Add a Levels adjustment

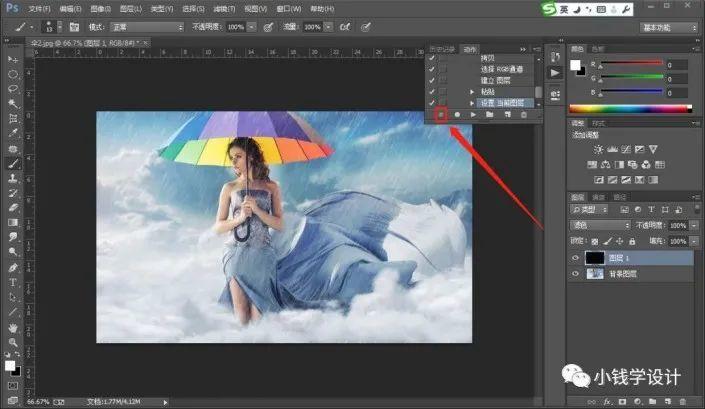point(612,149)
